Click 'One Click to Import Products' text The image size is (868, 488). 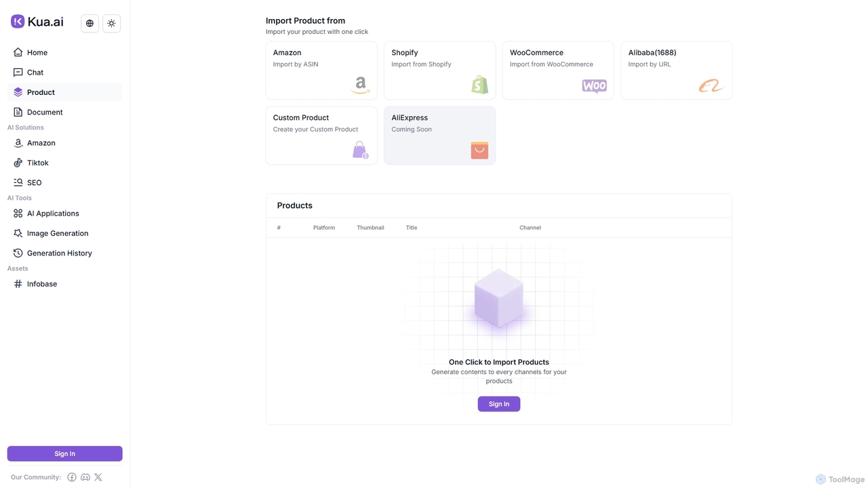pos(499,362)
